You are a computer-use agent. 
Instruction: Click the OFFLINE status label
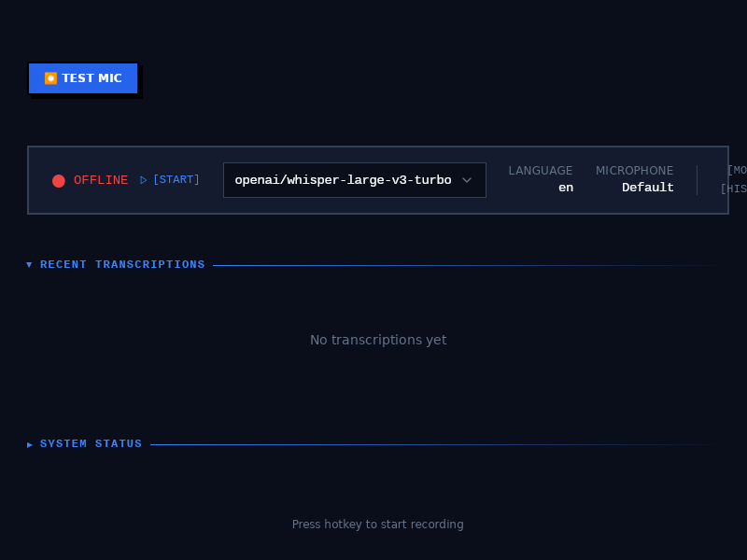tap(101, 180)
